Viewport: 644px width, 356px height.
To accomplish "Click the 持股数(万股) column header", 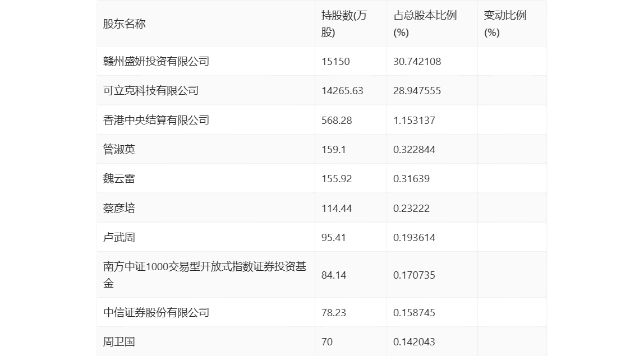I will click(x=344, y=24).
